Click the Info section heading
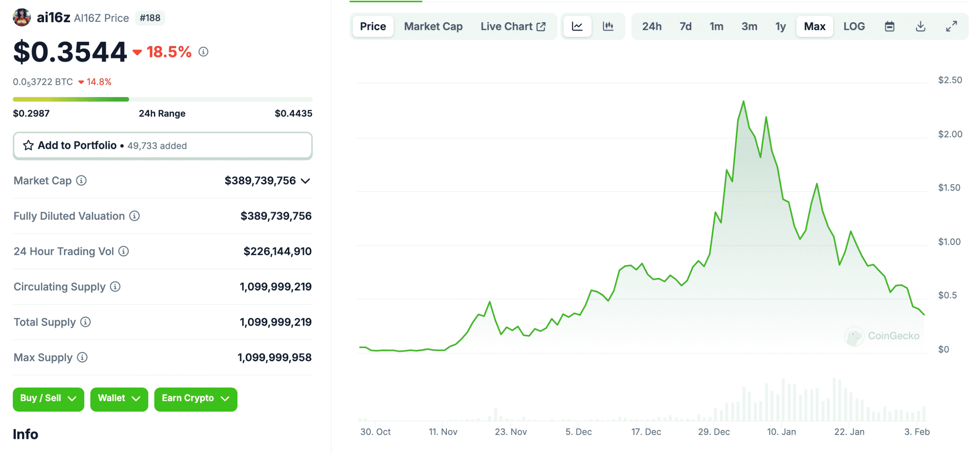980x453 pixels. pyautogui.click(x=26, y=434)
